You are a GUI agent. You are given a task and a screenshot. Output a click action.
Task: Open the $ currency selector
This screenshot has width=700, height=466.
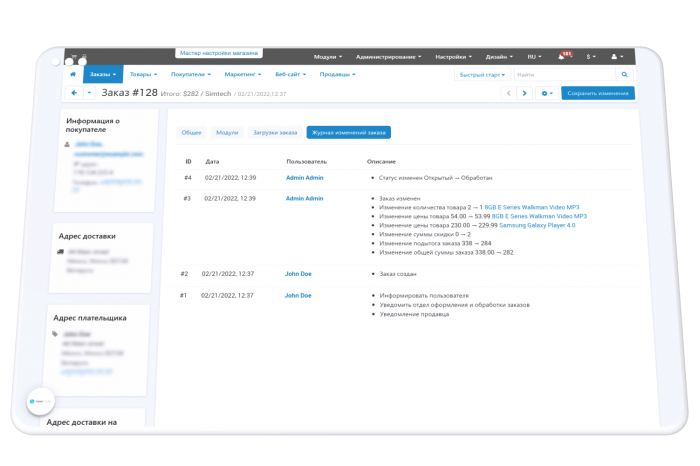(591, 57)
